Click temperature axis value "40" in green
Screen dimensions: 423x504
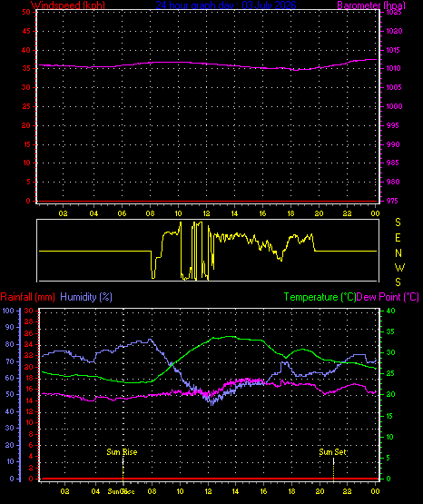(x=390, y=311)
